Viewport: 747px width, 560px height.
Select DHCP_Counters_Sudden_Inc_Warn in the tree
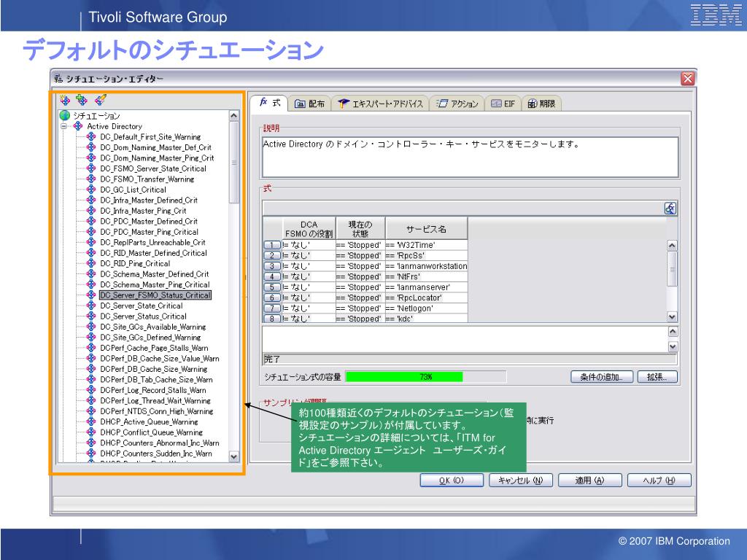[156, 454]
